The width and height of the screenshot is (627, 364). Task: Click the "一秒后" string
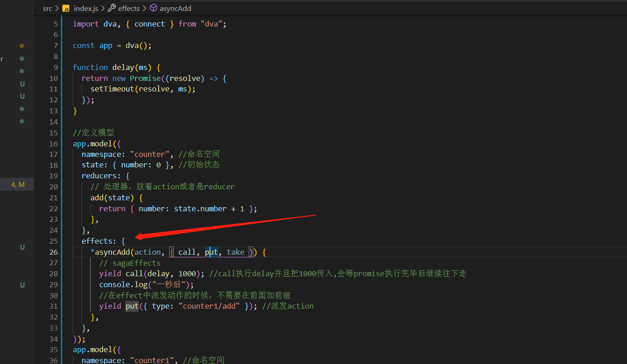click(x=168, y=284)
